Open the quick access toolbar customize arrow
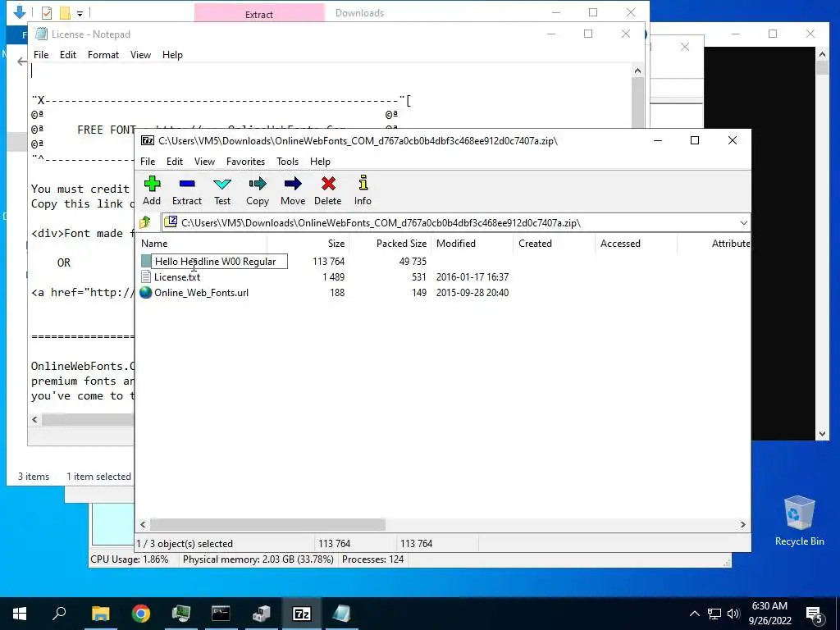This screenshot has width=840, height=630. 80,13
